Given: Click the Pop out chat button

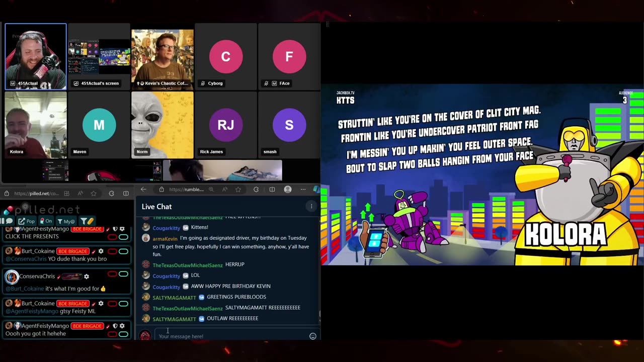Looking at the screenshot, I should tap(27, 221).
